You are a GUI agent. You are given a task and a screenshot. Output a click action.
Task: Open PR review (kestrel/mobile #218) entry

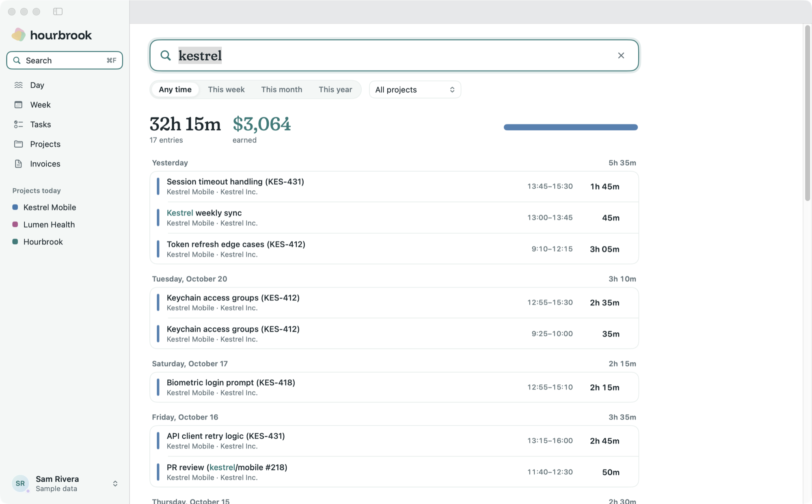(x=394, y=472)
